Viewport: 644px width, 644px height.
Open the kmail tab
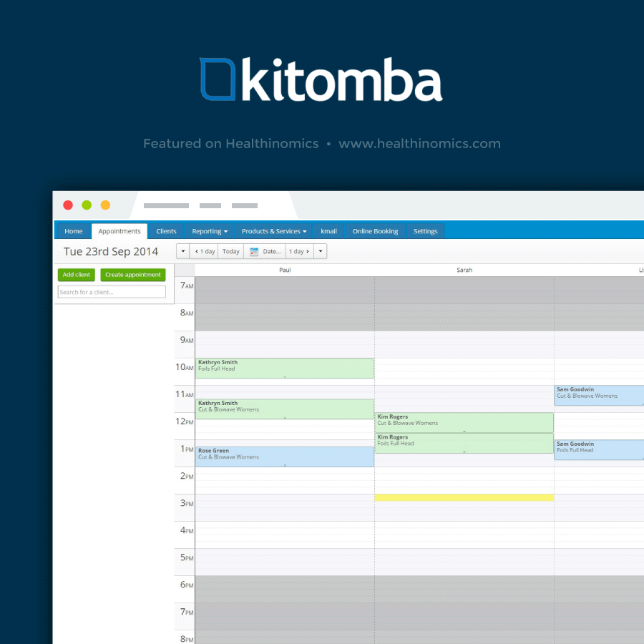328,230
